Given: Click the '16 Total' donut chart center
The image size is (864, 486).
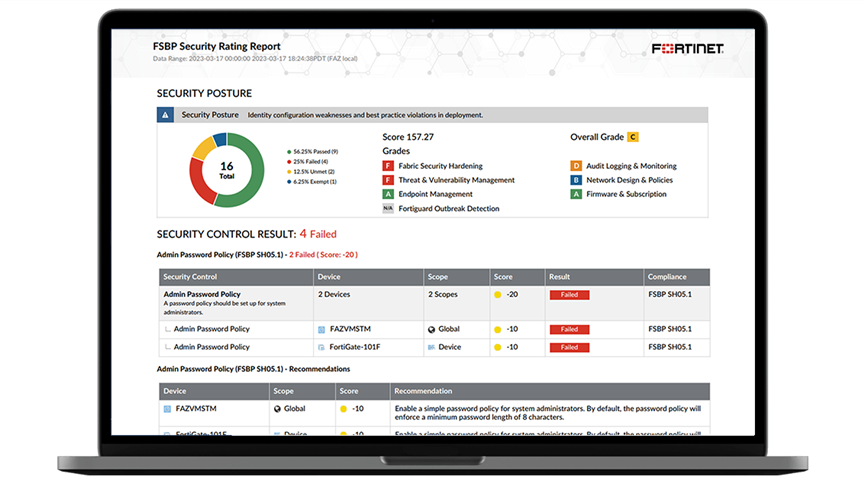Looking at the screenshot, I should 226,170.
